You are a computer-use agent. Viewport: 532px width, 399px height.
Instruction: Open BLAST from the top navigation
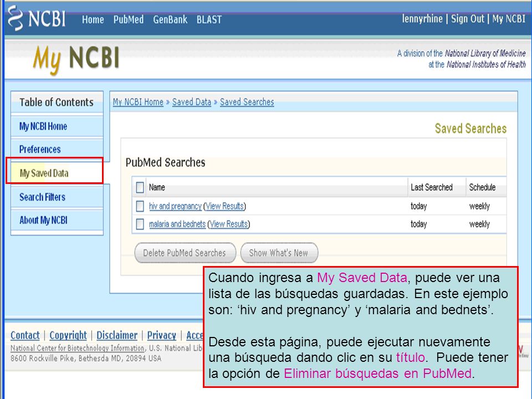209,20
